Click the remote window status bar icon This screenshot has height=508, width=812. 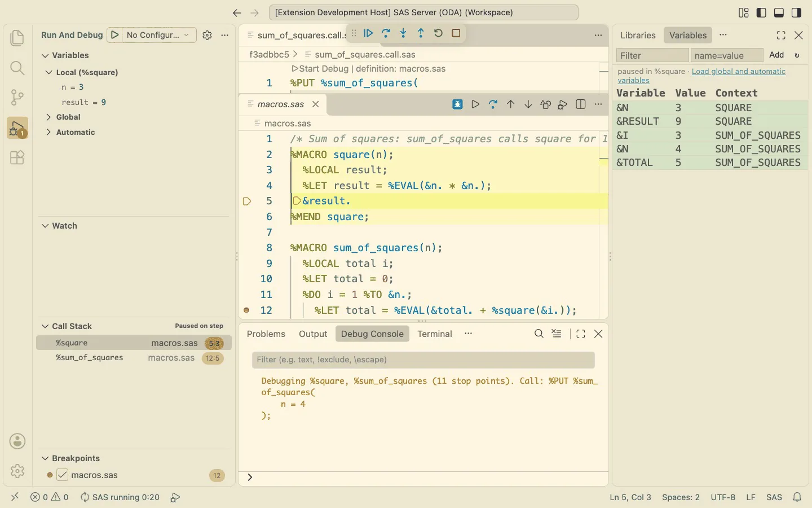(15, 497)
